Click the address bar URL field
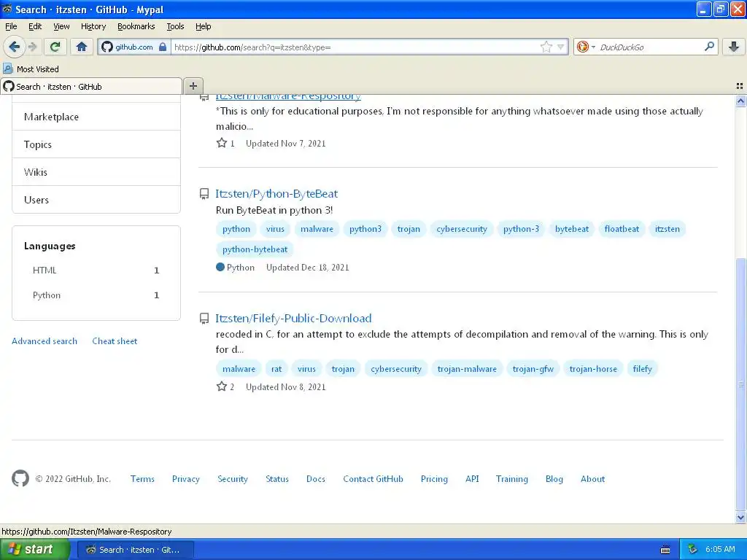 click(x=355, y=47)
